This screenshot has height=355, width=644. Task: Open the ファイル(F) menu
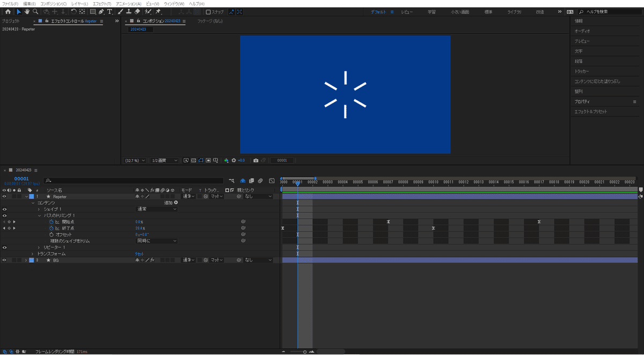coord(10,4)
